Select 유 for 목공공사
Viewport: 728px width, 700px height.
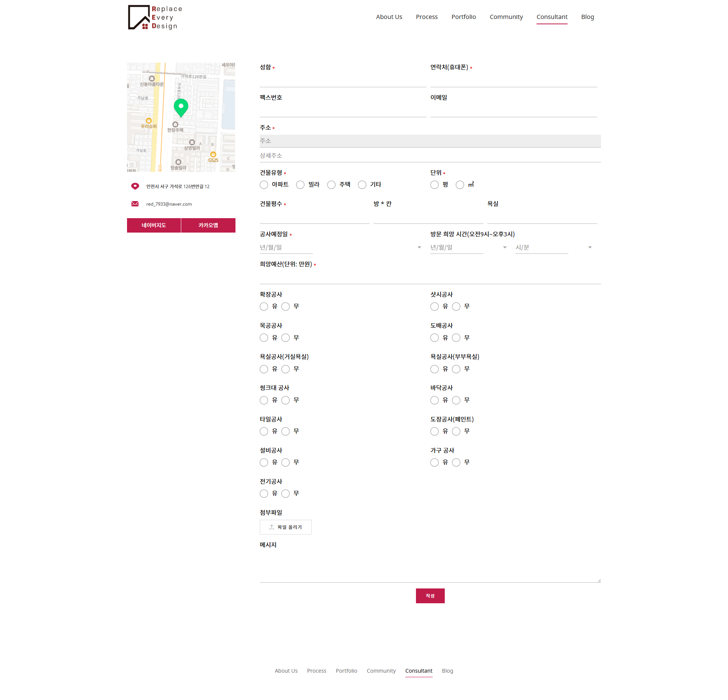click(x=264, y=338)
